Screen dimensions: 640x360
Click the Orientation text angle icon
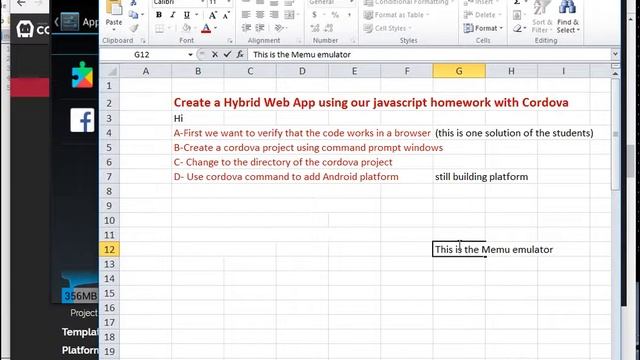click(x=279, y=28)
